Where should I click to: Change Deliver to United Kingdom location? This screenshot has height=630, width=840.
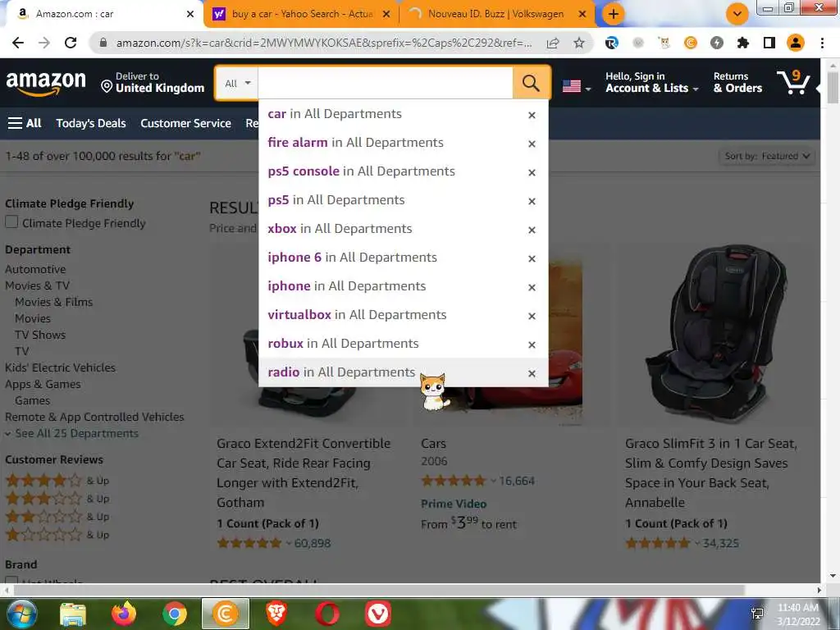pos(153,83)
